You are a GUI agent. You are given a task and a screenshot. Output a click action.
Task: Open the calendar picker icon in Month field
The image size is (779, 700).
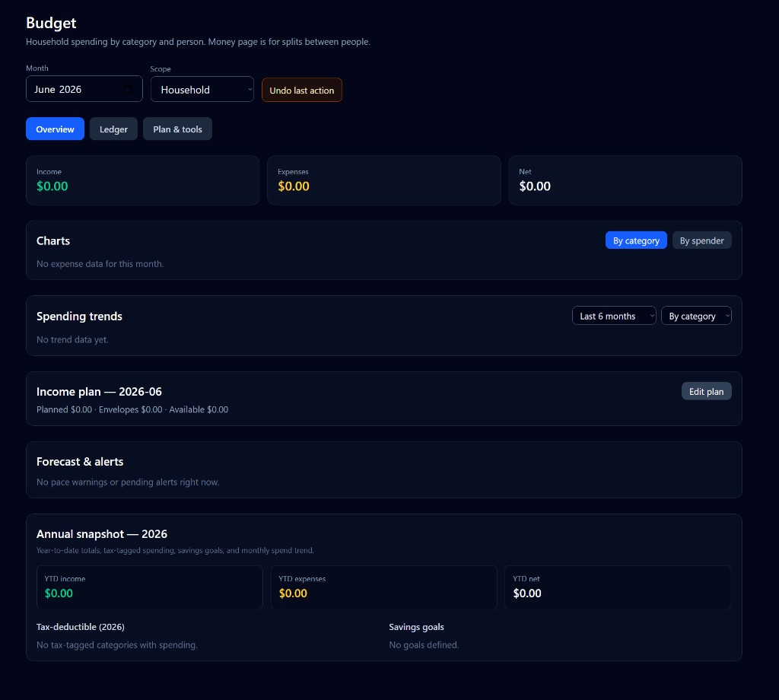pyautogui.click(x=128, y=89)
